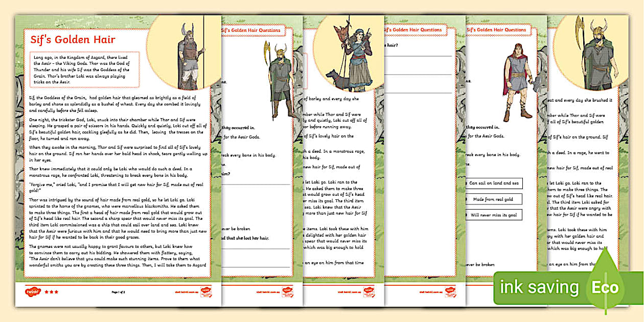Click the 'ink saving' green label
This screenshot has width=644, height=322.
(x=539, y=288)
